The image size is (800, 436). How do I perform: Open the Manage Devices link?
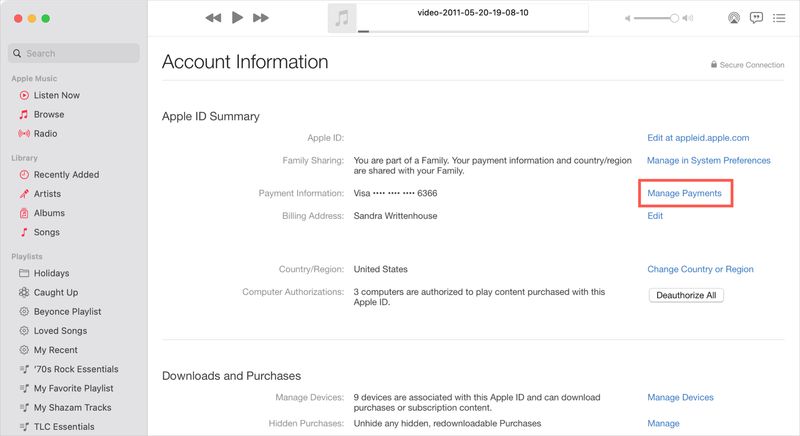[x=680, y=397]
